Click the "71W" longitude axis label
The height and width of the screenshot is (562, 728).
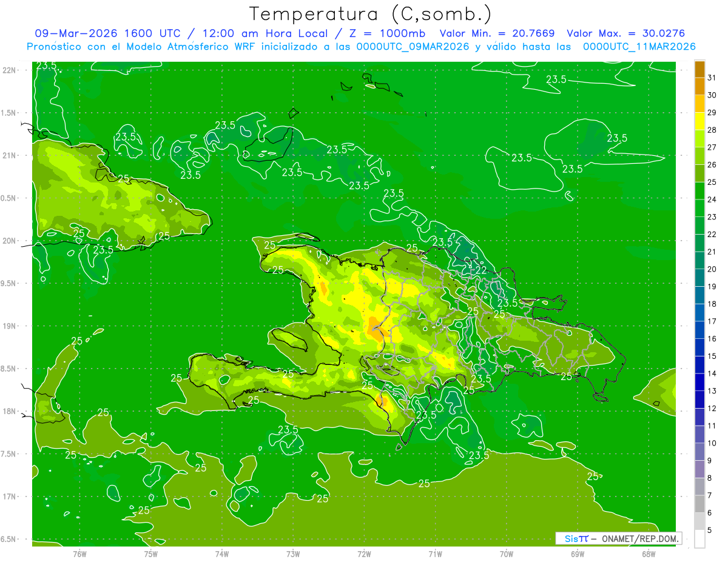pos(435,554)
